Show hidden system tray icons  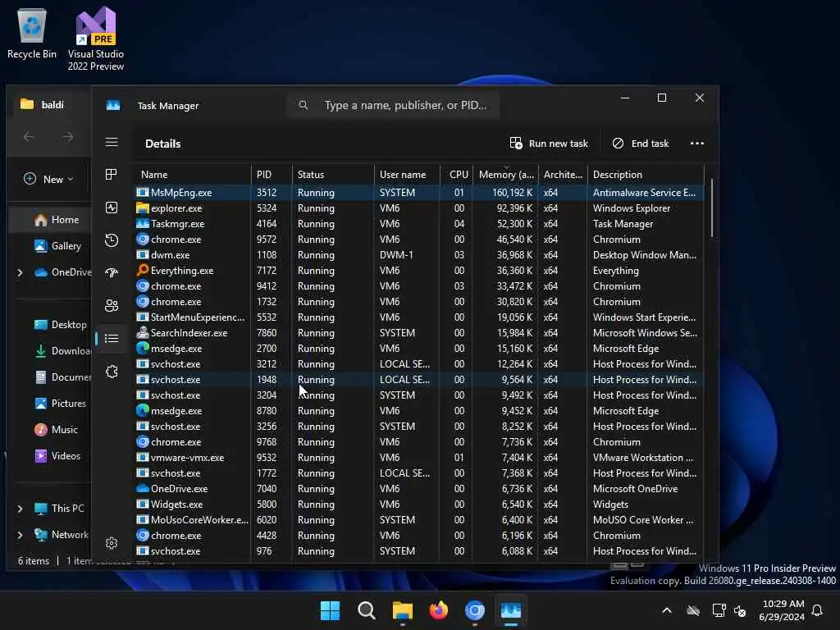(x=667, y=610)
